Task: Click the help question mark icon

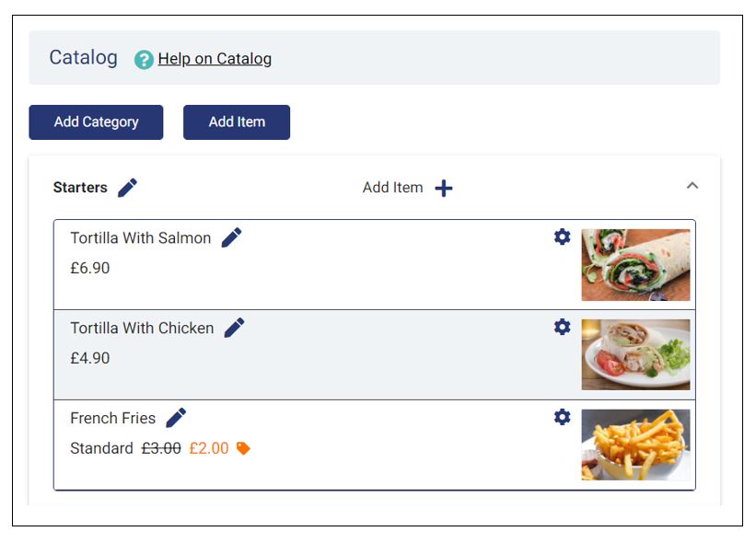Action: pos(144,60)
